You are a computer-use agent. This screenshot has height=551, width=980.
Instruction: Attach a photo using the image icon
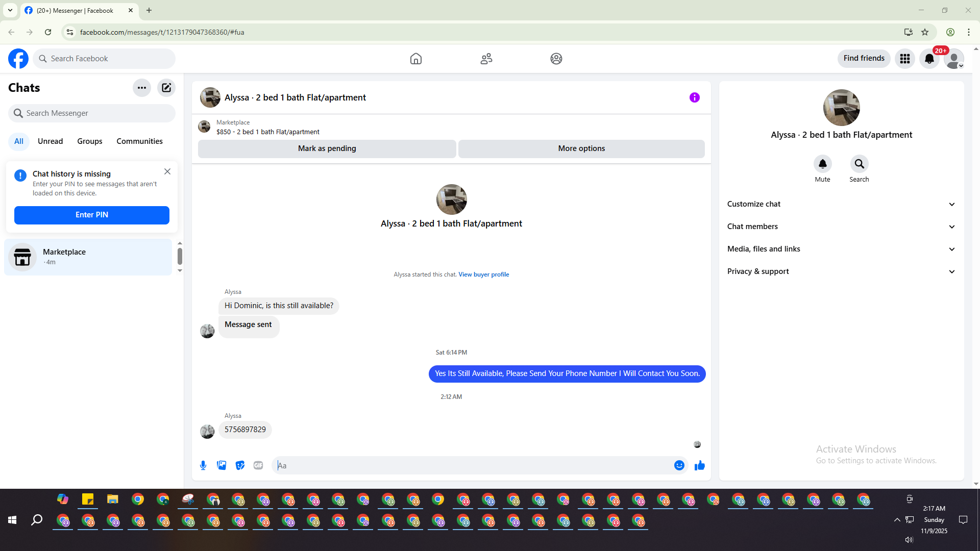222,465
